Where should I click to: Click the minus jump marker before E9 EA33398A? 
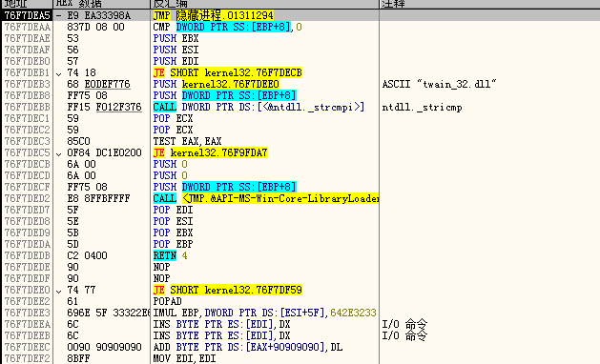coord(58,16)
